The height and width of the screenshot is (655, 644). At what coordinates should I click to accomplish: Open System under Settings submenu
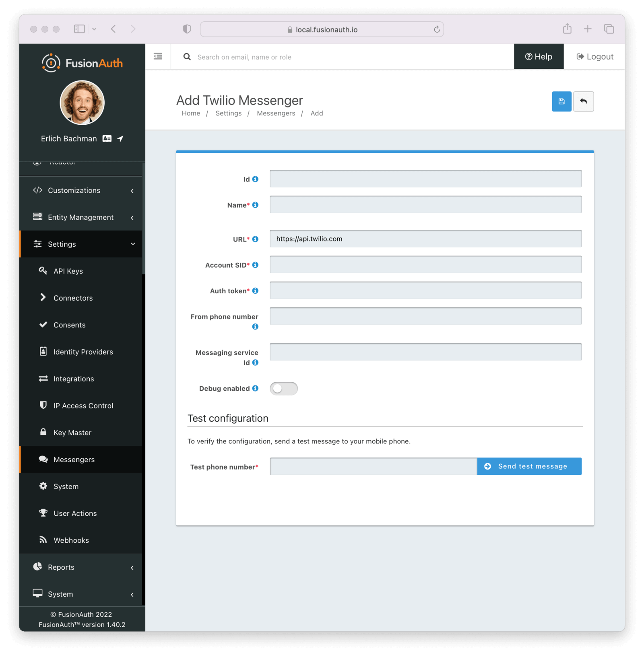(80, 487)
